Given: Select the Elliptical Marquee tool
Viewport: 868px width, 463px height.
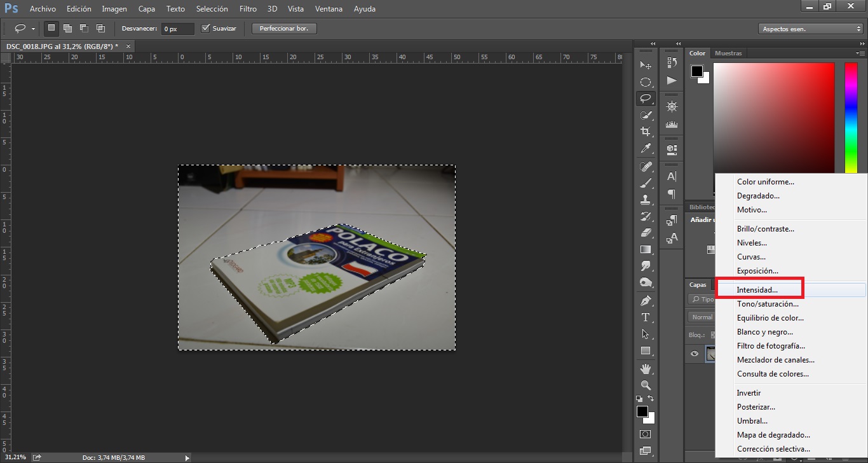Looking at the screenshot, I should pyautogui.click(x=646, y=82).
